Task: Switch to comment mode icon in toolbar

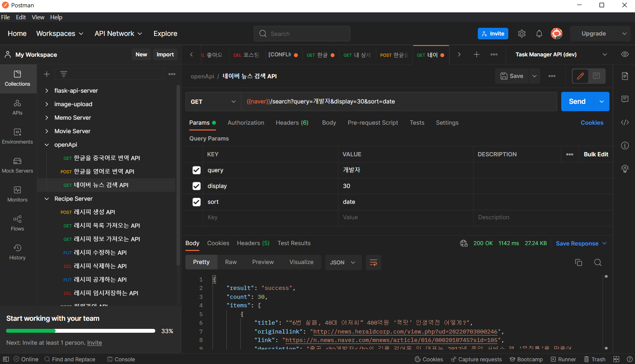Action: point(596,76)
